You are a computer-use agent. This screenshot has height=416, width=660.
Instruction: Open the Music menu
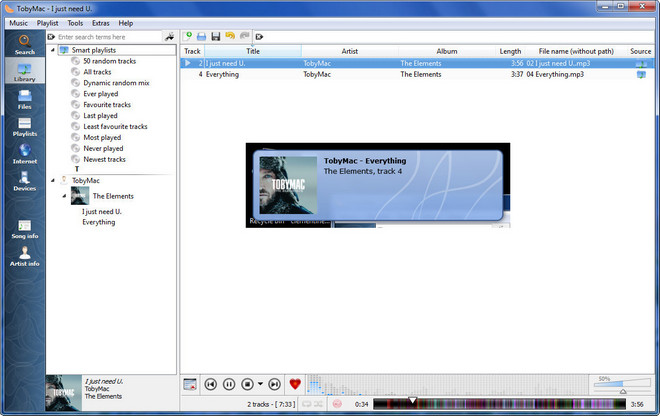[19, 23]
